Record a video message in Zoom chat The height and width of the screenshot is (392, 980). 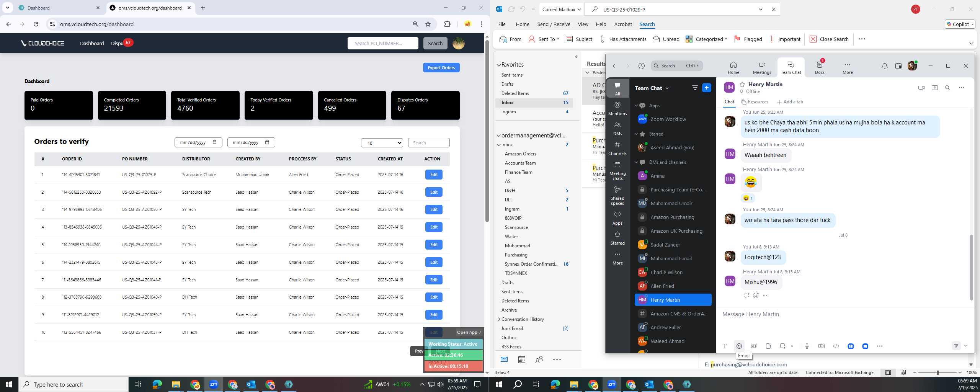click(x=822, y=346)
